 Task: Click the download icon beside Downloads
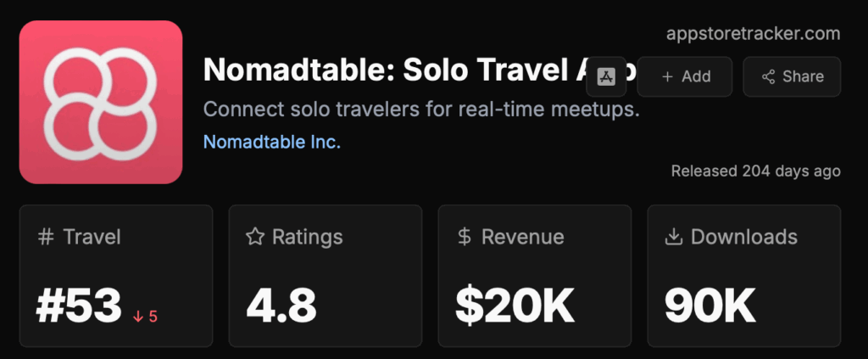click(674, 237)
